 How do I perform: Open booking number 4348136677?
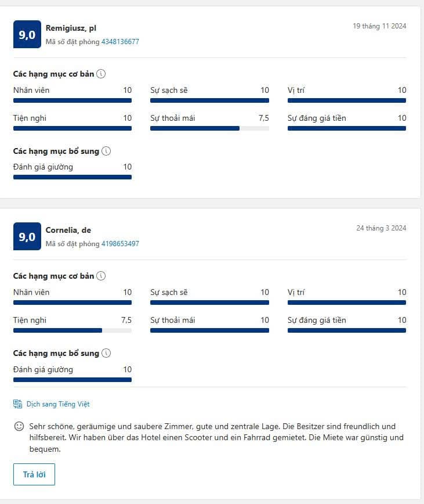(120, 42)
